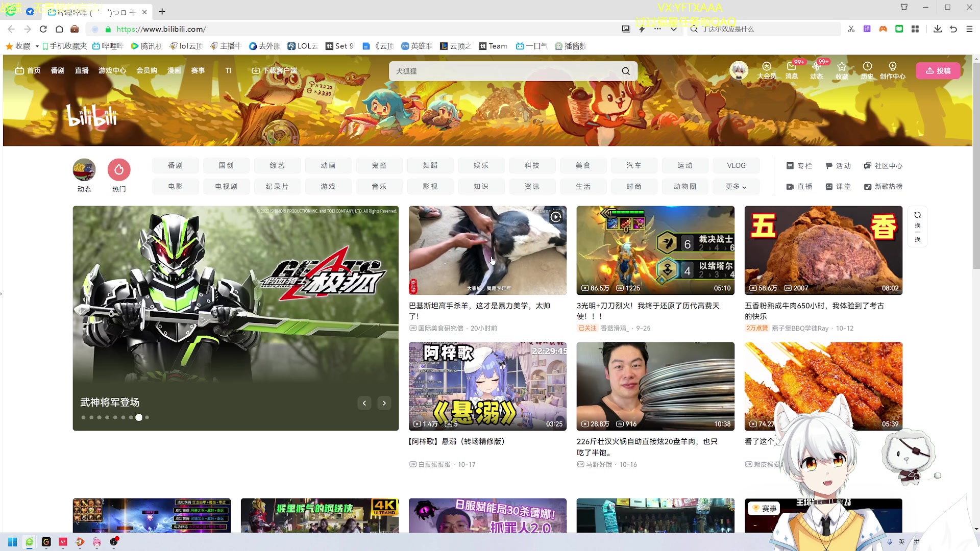Screen dimensions: 980x551
Task: Click the 360 browser taskbar icon
Action: click(x=30, y=542)
